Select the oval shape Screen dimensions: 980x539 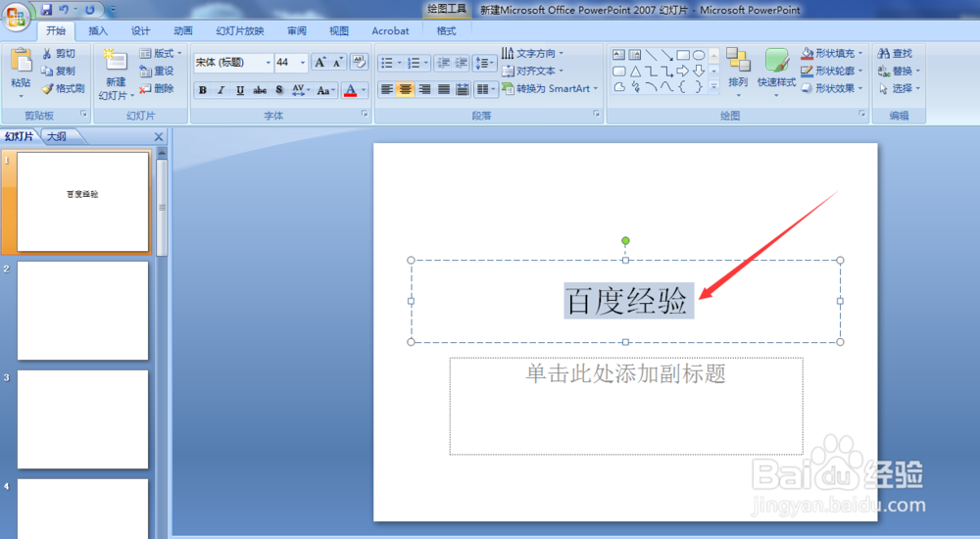point(699,55)
